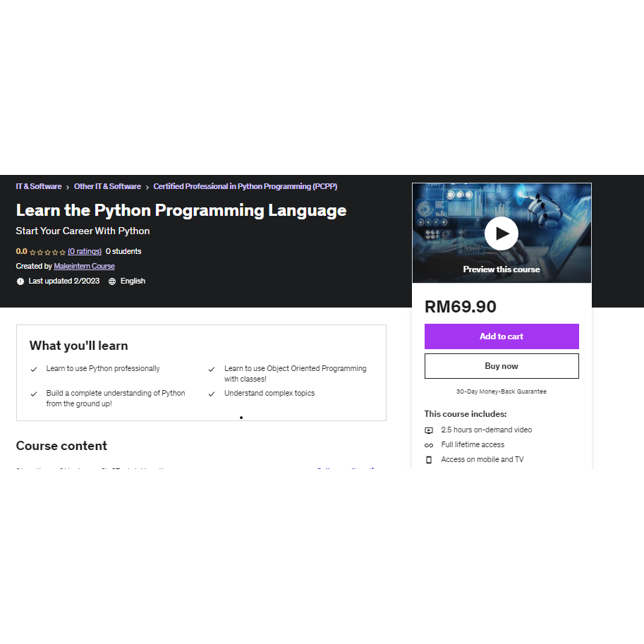
Task: Expand all course content sections
Action: pos(346,469)
